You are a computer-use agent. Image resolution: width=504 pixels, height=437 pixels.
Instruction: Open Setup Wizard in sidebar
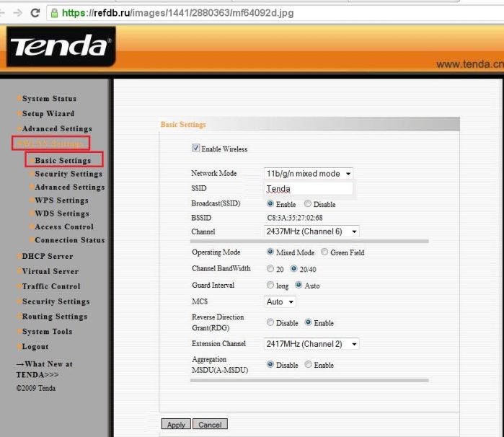(48, 113)
